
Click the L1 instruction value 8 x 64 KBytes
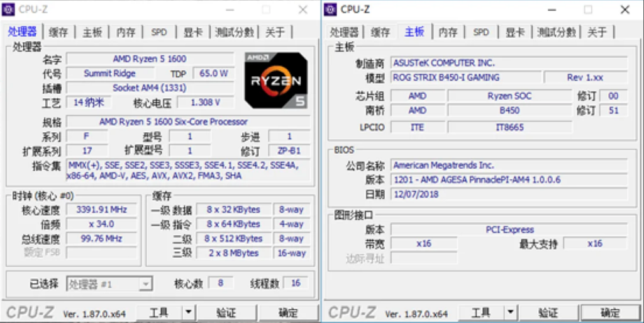[x=233, y=224]
